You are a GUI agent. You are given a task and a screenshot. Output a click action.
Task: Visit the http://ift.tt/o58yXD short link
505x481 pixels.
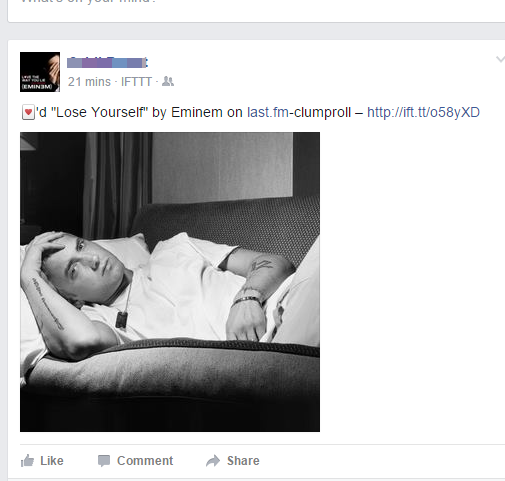[423, 112]
